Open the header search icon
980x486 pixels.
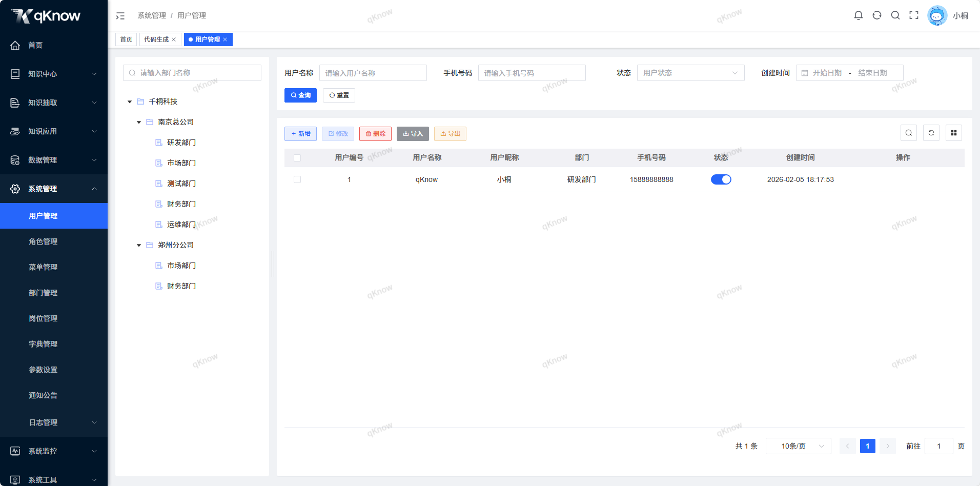coord(895,15)
